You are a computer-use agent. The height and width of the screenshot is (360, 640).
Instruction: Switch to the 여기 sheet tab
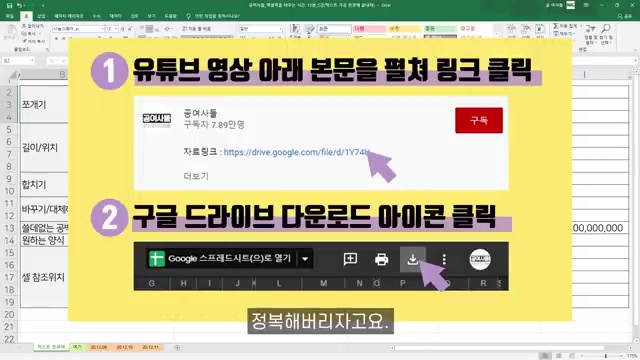pyautogui.click(x=77, y=347)
